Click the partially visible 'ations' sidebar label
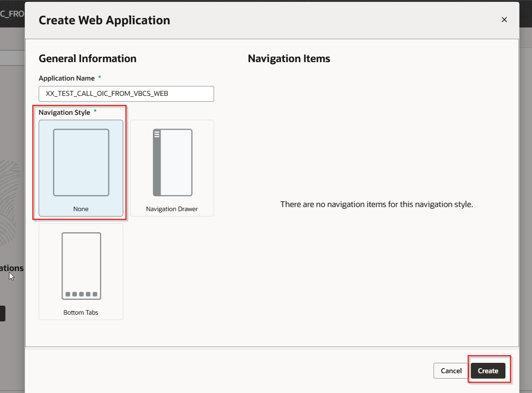The image size is (532, 393). [12, 268]
